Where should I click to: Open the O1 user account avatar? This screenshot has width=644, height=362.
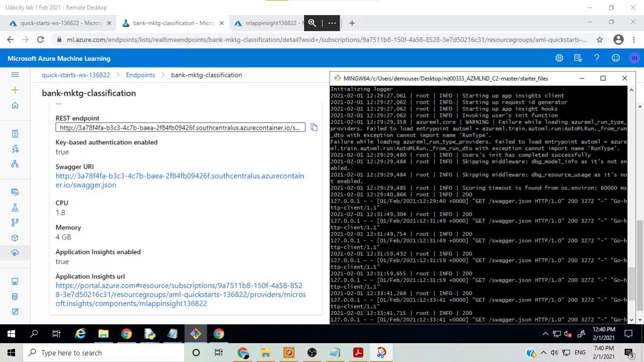pyautogui.click(x=635, y=58)
